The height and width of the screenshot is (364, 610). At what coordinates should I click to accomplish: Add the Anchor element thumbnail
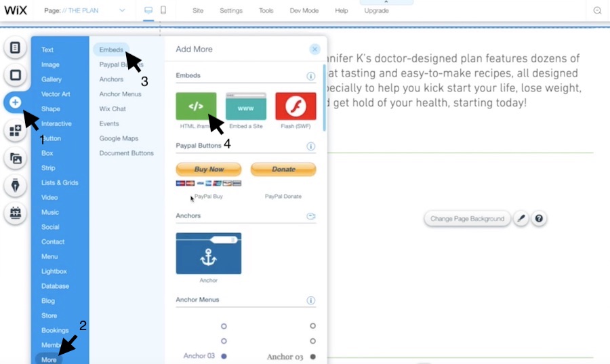click(x=209, y=253)
